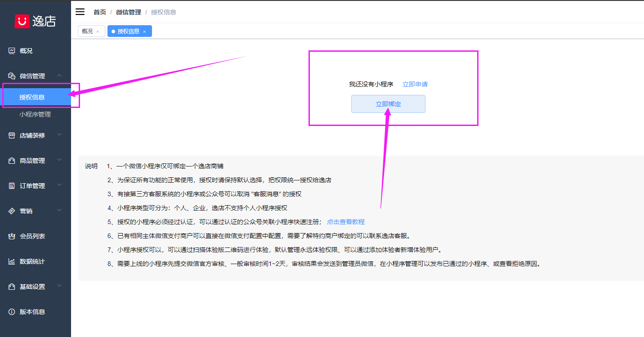Click the 店铺装修 shop icon

12,135
